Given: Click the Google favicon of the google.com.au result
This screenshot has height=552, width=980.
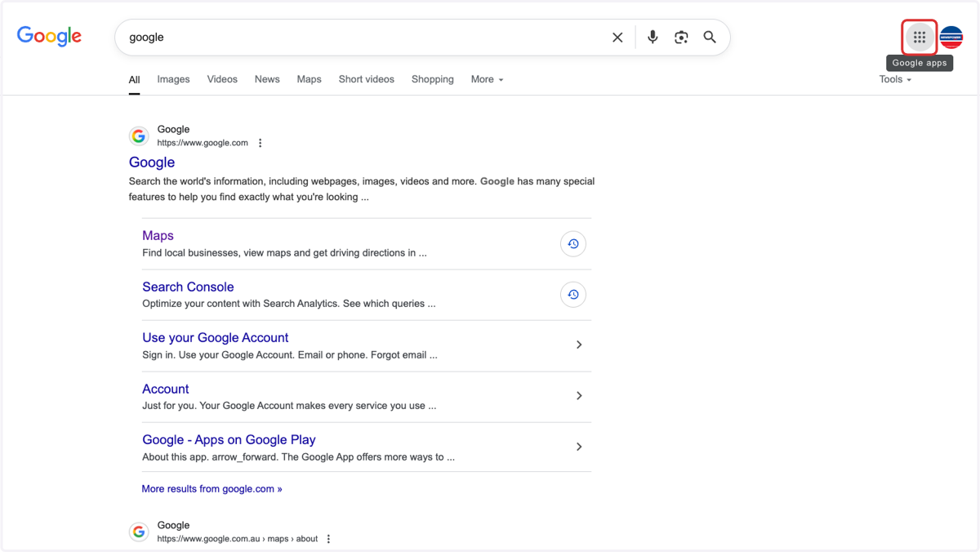Looking at the screenshot, I should pos(139,532).
